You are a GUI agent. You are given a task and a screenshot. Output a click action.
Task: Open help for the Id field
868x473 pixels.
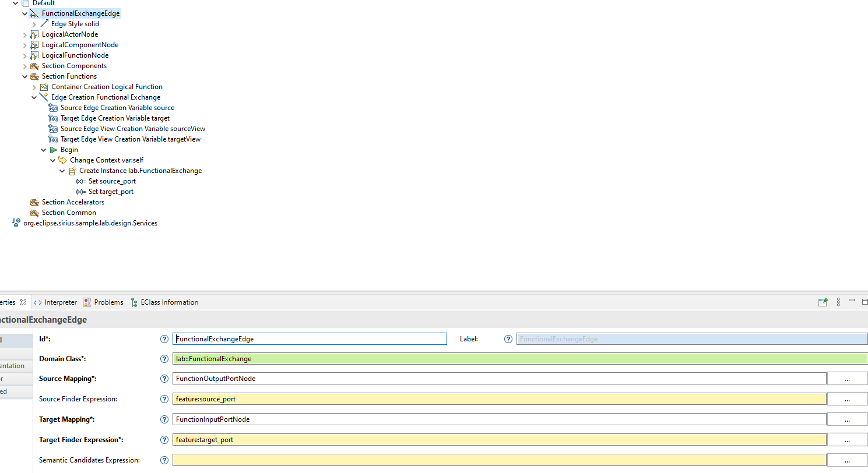164,339
